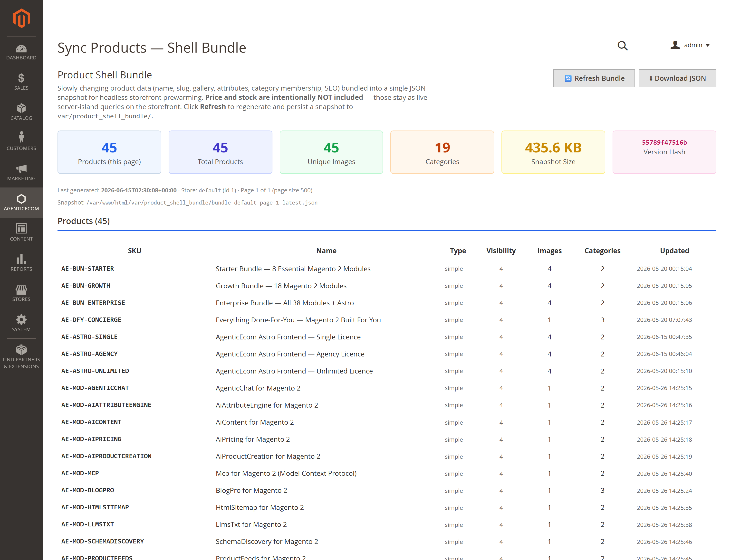Click name Everything Done-For-You
This screenshot has height=560, width=731.
click(298, 320)
